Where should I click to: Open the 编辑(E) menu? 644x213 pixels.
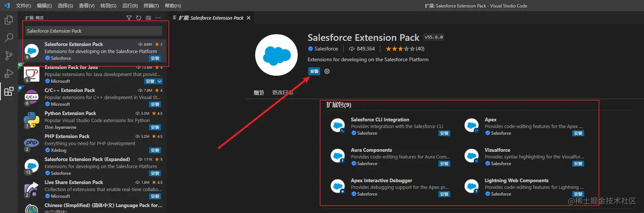click(x=44, y=6)
